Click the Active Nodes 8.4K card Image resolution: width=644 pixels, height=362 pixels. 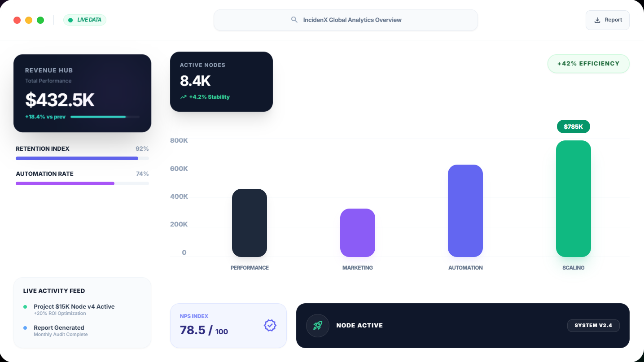[x=221, y=82]
